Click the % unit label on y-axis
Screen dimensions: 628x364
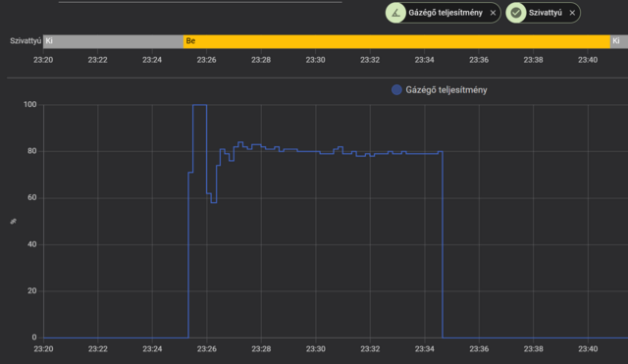point(13,221)
